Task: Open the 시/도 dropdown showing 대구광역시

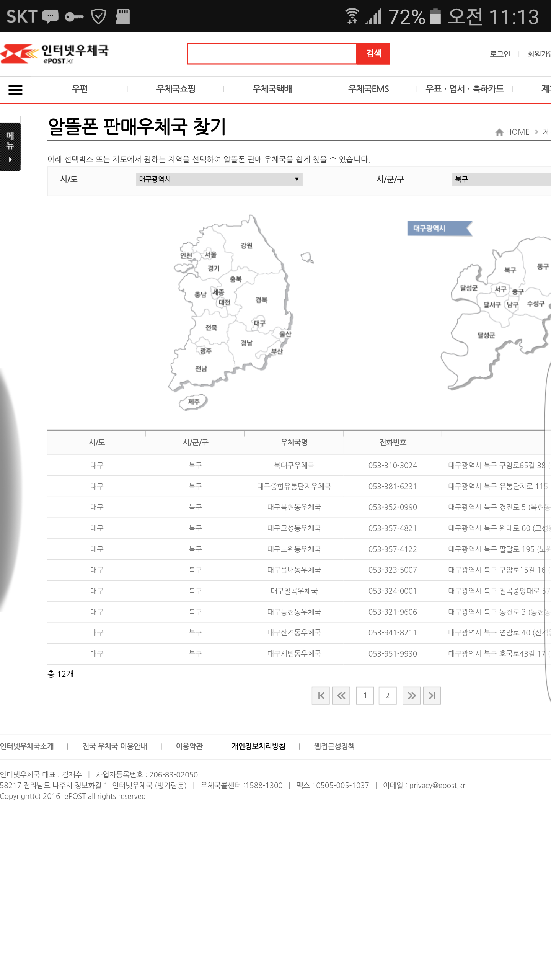Action: (219, 179)
